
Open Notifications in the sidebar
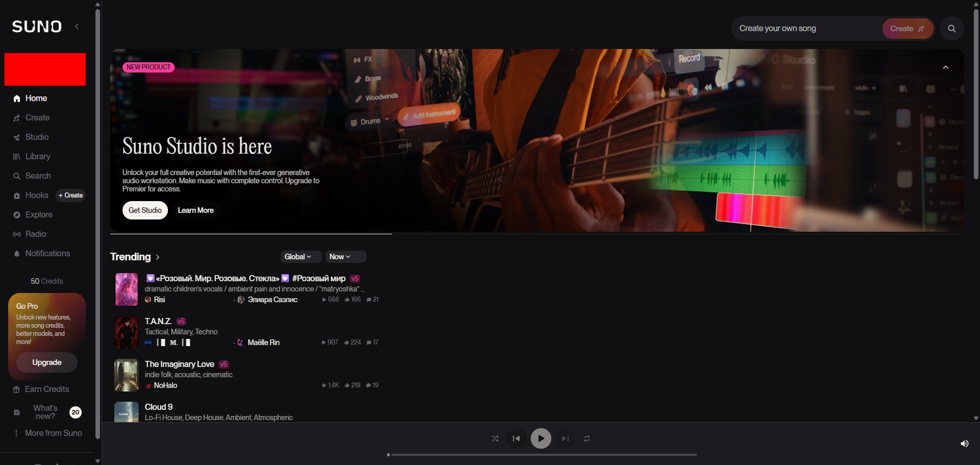pyautogui.click(x=47, y=253)
